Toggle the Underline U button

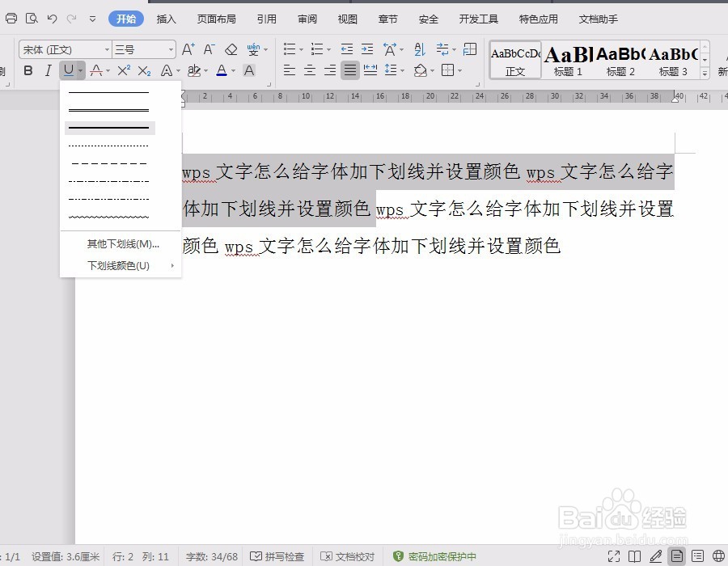(x=68, y=70)
